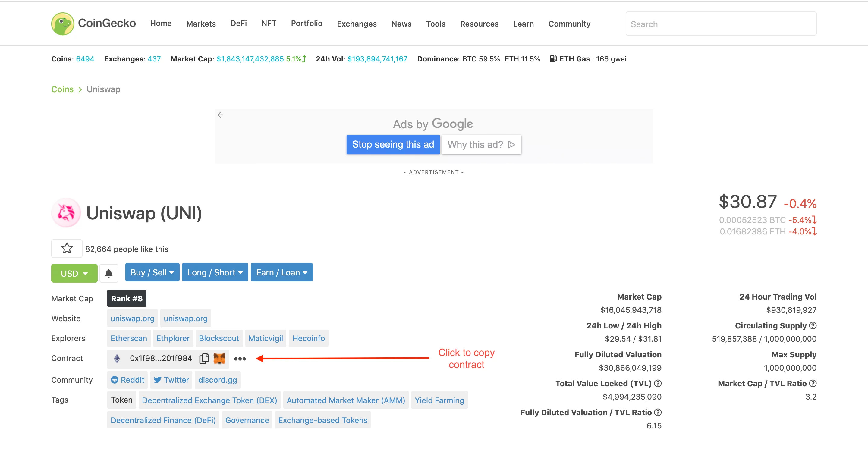Click the Rank #8 badge
Image resolution: width=868 pixels, height=455 pixels.
pos(127,298)
